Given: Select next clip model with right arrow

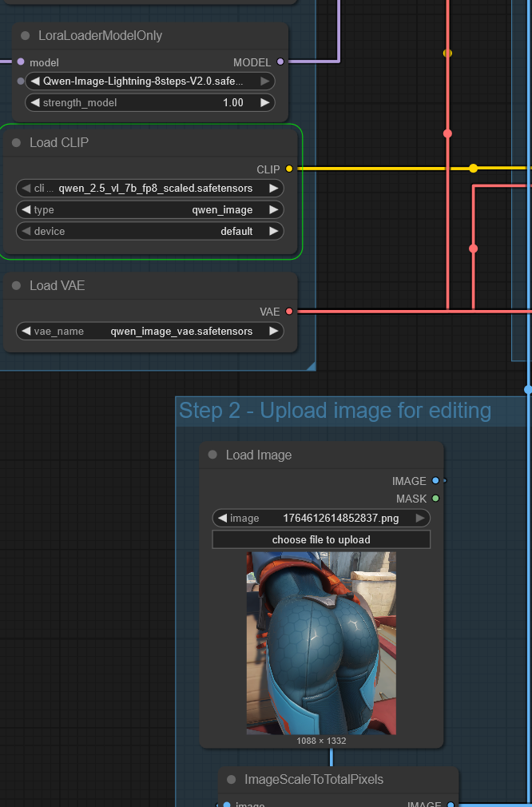Looking at the screenshot, I should 274,189.
